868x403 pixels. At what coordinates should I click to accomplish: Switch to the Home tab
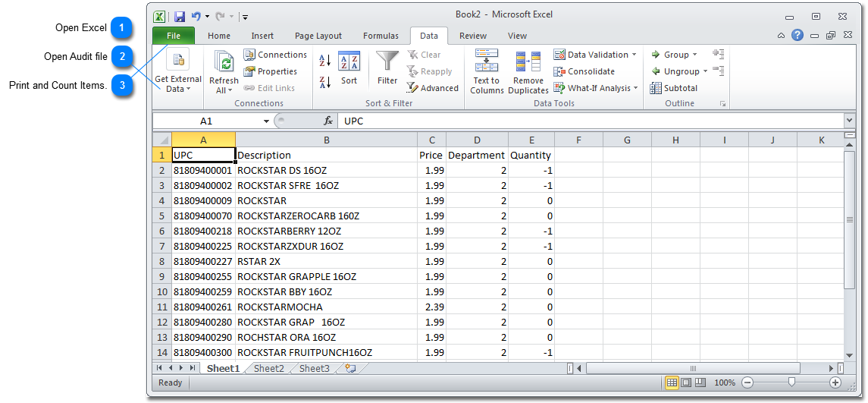[x=219, y=36]
